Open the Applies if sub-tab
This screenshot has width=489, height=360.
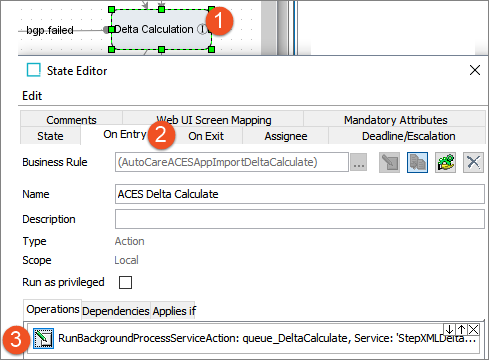(174, 311)
